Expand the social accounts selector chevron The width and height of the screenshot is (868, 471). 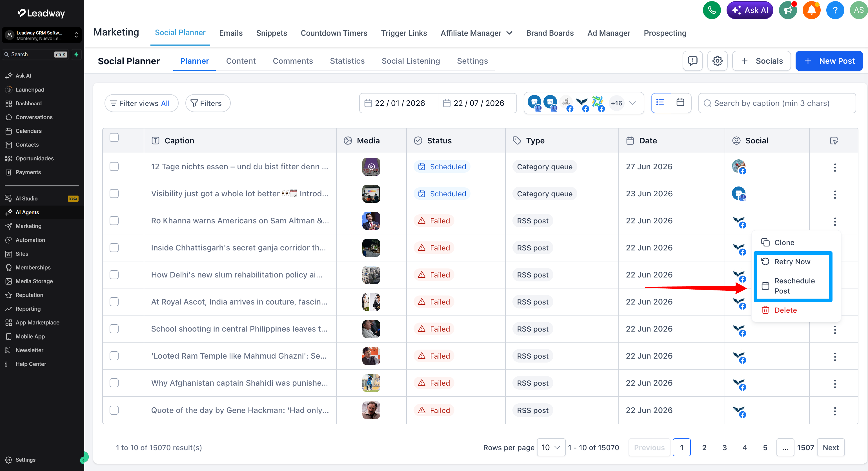click(632, 103)
